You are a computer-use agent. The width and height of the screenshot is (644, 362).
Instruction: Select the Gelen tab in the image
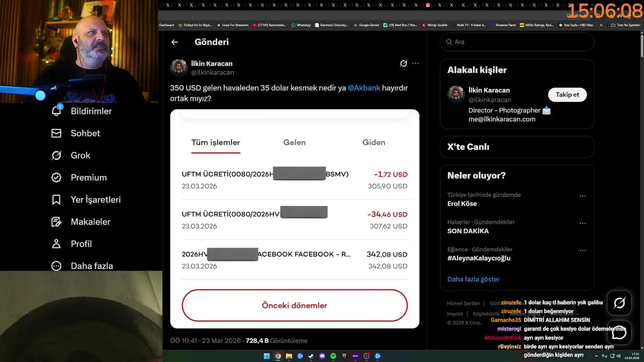294,142
